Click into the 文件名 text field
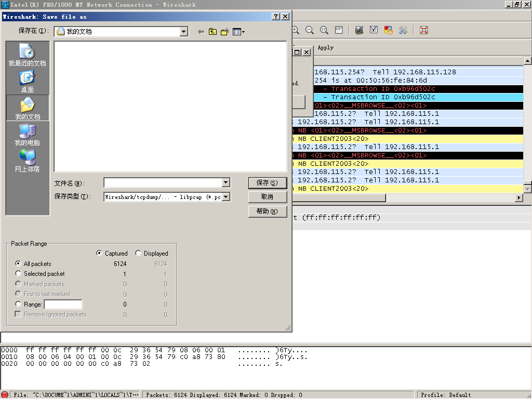Screen dimensions: 532x399 click(163, 183)
